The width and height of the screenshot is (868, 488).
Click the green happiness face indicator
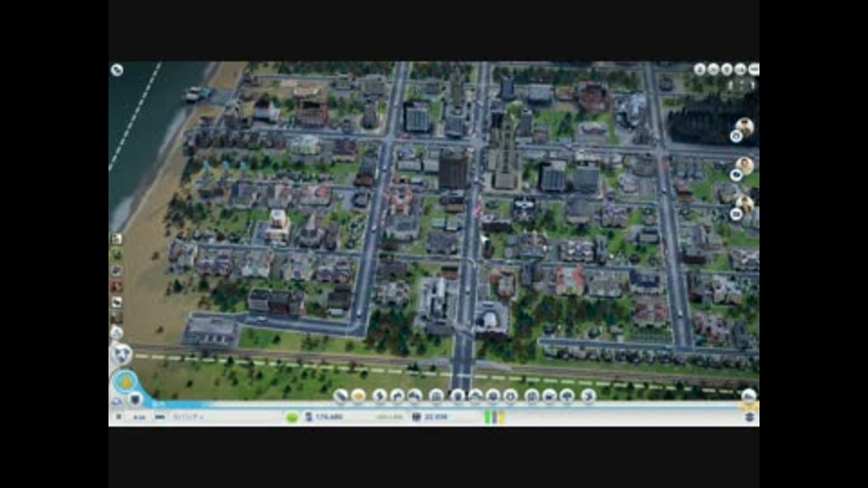tap(292, 418)
